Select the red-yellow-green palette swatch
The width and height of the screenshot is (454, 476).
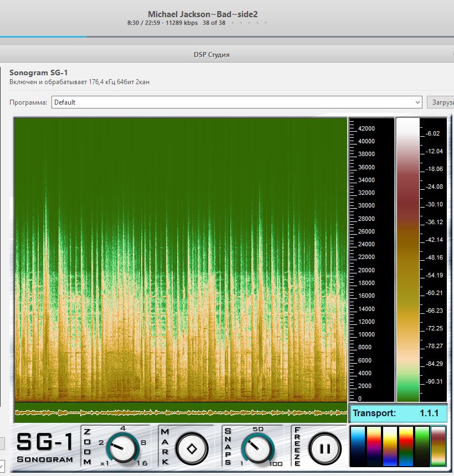click(x=406, y=446)
